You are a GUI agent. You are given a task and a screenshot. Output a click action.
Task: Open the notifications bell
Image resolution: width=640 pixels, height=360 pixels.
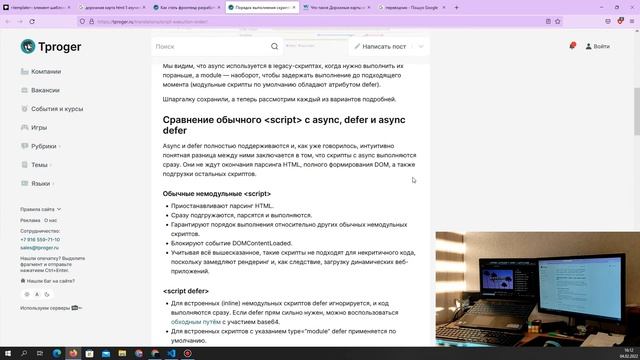[572, 46]
